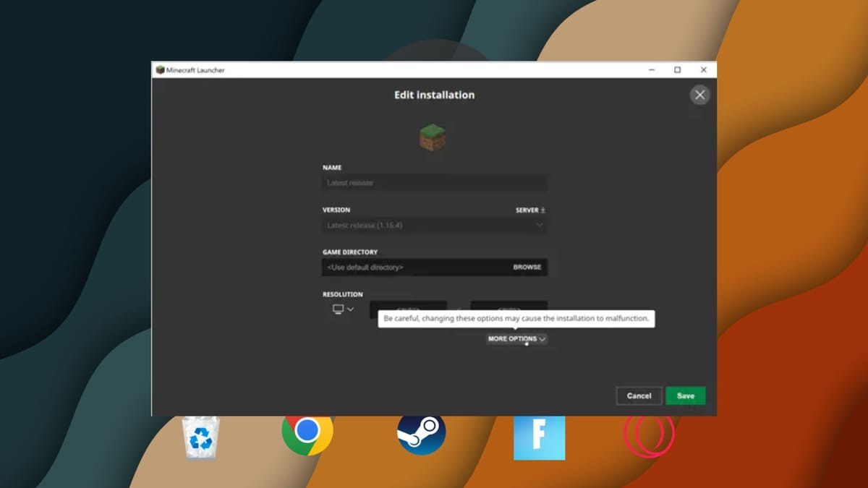Browse for a game directory

(x=527, y=267)
